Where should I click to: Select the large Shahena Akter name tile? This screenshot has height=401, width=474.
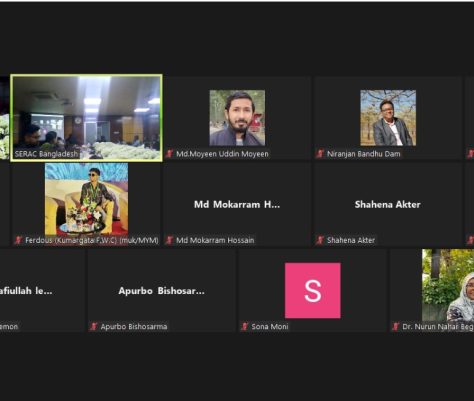(388, 205)
